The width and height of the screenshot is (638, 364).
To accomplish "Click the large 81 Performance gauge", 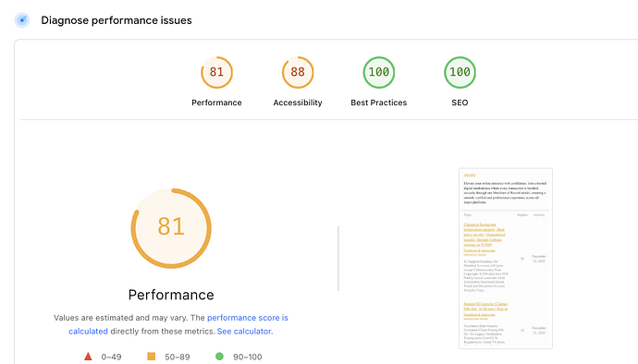I will pyautogui.click(x=171, y=228).
